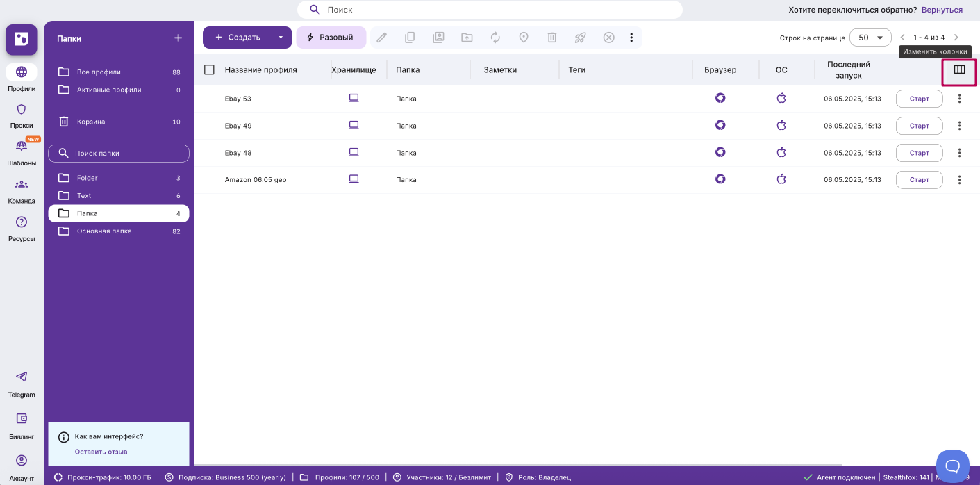Select the Text folder
The height and width of the screenshot is (485, 980).
(119, 196)
